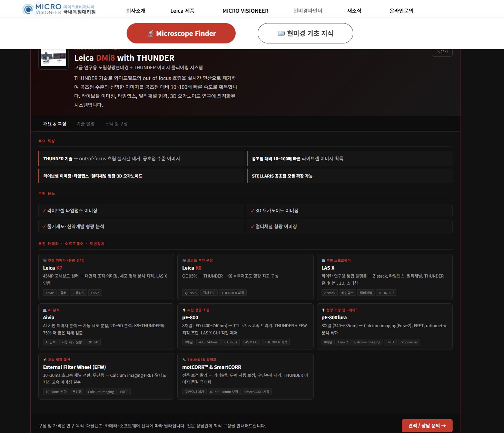Open the 스펙 & 구성 tab
Image resolution: width=504 pixels, height=433 pixels.
coord(116,124)
